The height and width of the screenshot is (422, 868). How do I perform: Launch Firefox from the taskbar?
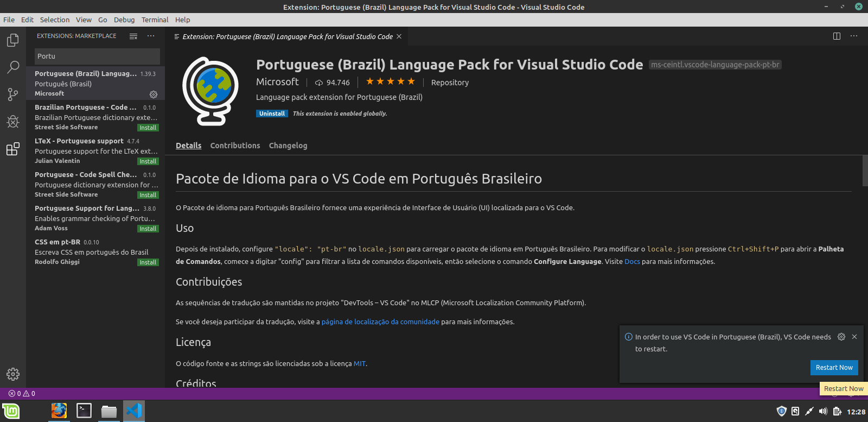(59, 411)
